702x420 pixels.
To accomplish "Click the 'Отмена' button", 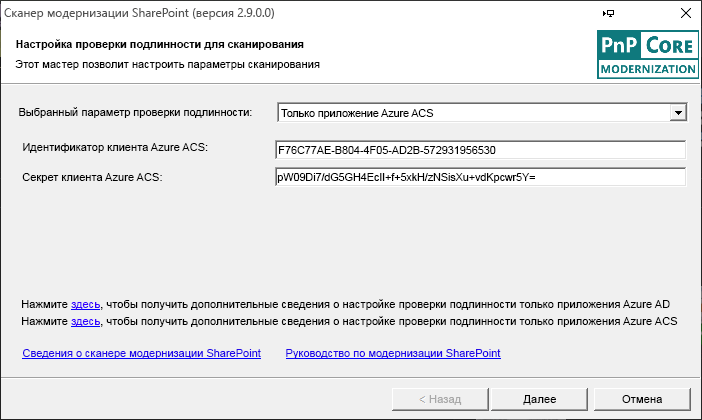I will pos(642,399).
